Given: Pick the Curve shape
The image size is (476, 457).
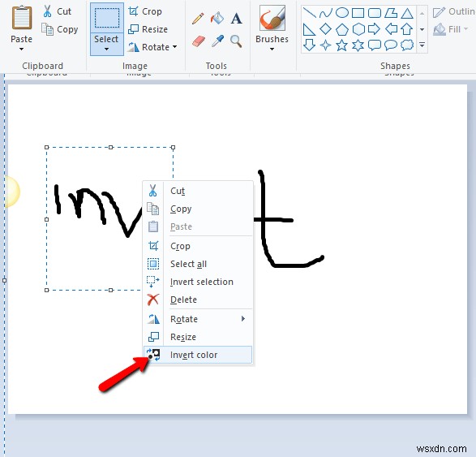Looking at the screenshot, I should [x=326, y=13].
